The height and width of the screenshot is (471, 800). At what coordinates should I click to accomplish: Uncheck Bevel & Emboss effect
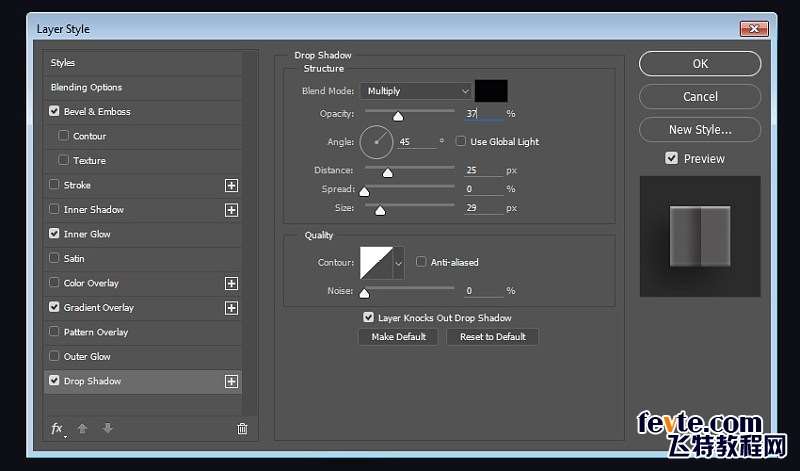pyautogui.click(x=54, y=111)
